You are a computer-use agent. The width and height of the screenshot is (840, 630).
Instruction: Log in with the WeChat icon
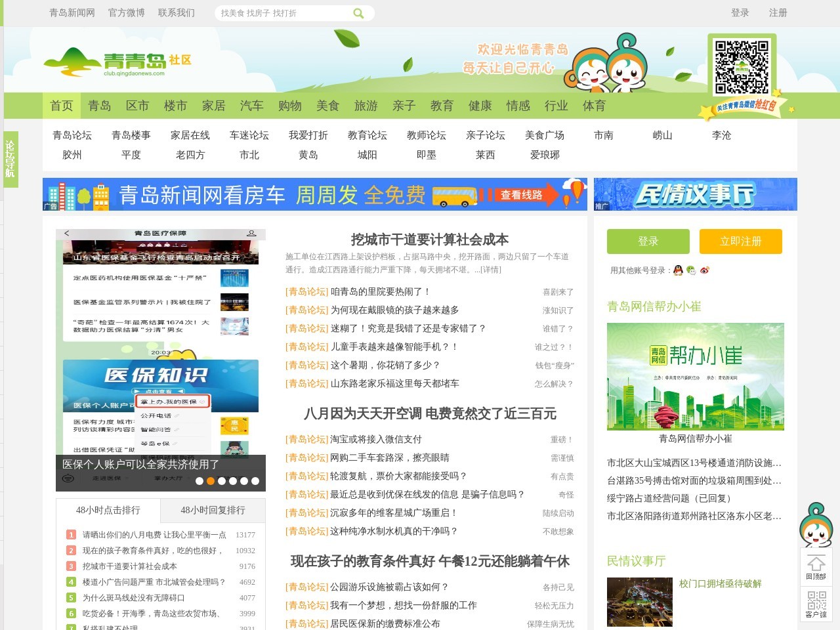pos(691,270)
